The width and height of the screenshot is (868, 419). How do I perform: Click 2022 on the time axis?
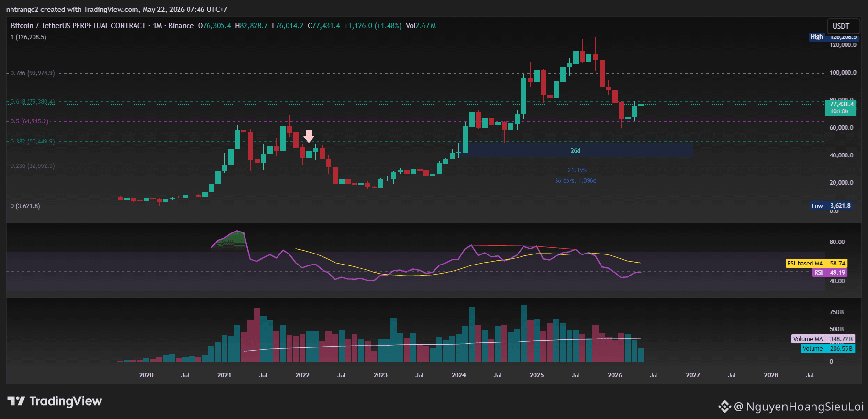[302, 375]
